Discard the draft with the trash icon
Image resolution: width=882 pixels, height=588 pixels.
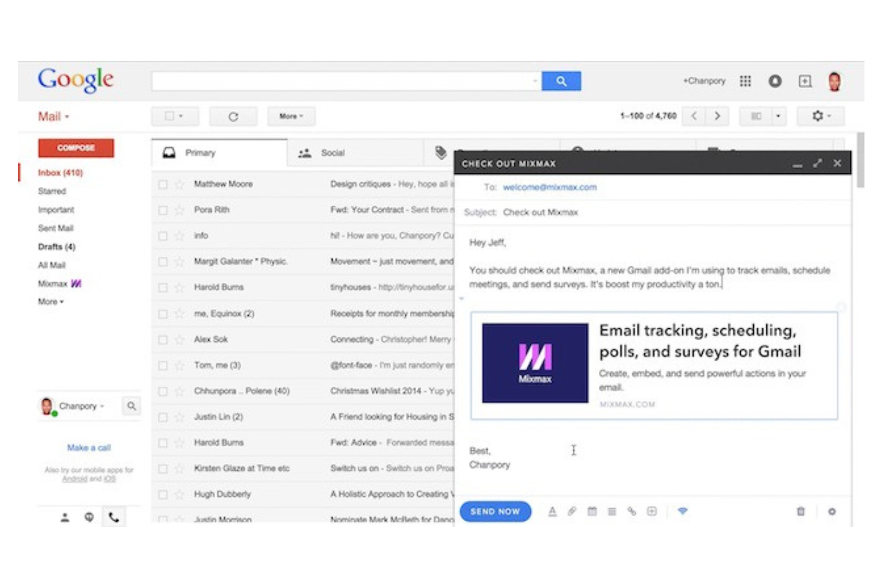coord(801,511)
